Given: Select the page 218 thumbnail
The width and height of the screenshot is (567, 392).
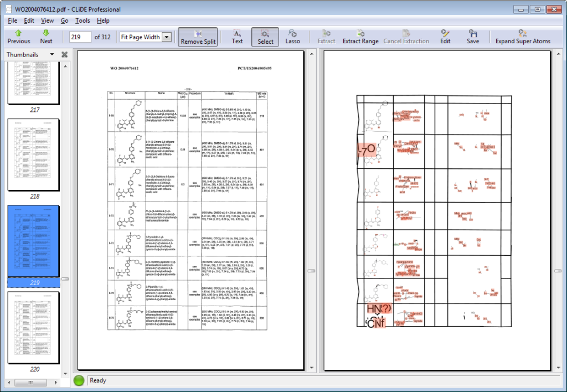Looking at the screenshot, I should [x=33, y=154].
